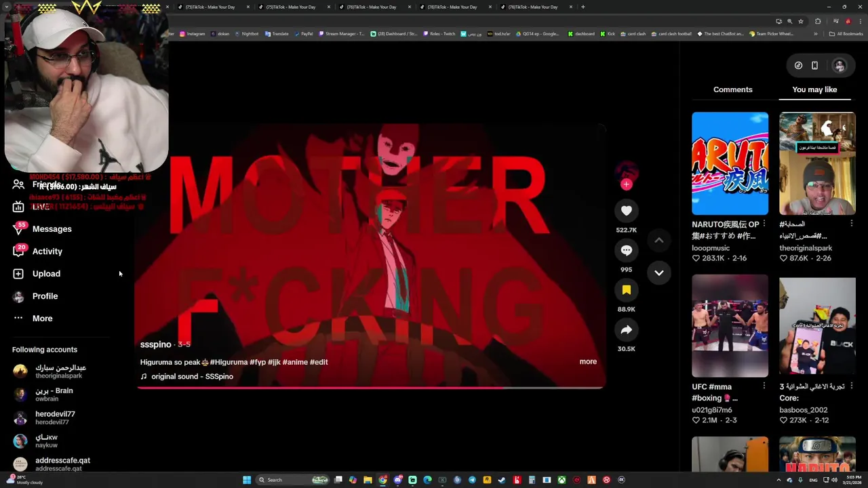Open the Chrome extensions puzzle icon
This screenshot has height=488, width=868.
click(818, 21)
